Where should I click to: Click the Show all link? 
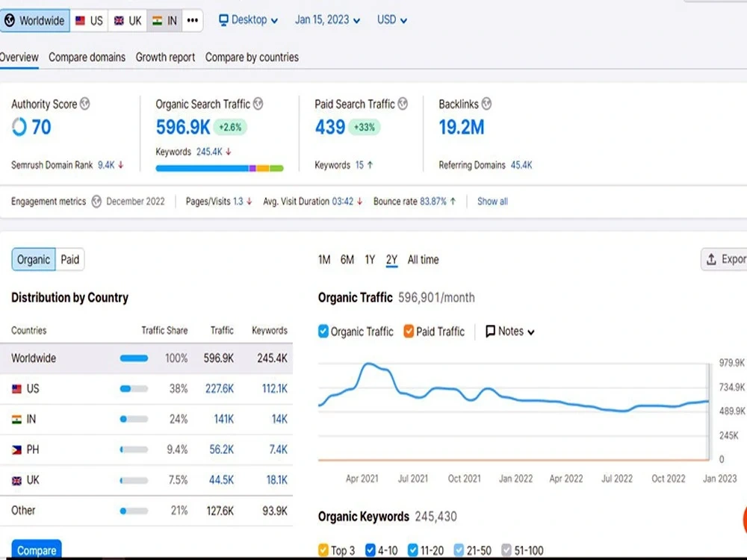[492, 202]
